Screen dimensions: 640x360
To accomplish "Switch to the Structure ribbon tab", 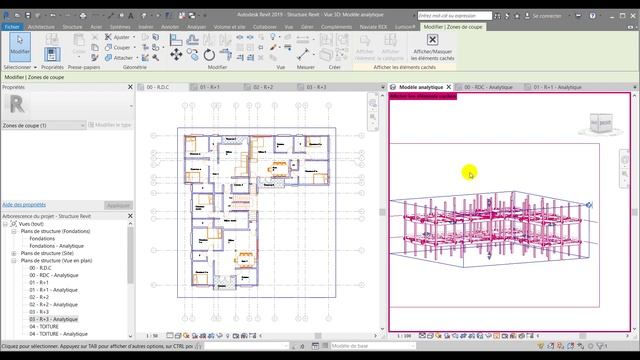I will (72, 27).
